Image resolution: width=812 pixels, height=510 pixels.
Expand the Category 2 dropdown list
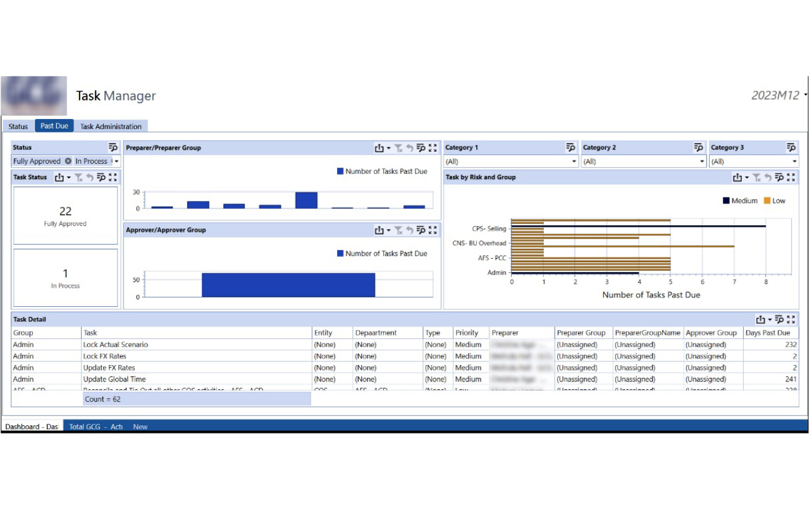[x=702, y=162]
